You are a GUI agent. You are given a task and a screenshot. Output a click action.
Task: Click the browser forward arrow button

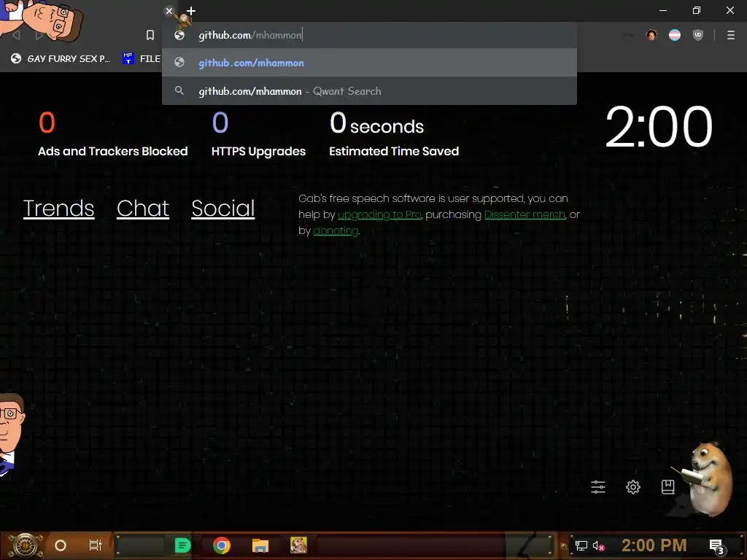[x=39, y=35]
